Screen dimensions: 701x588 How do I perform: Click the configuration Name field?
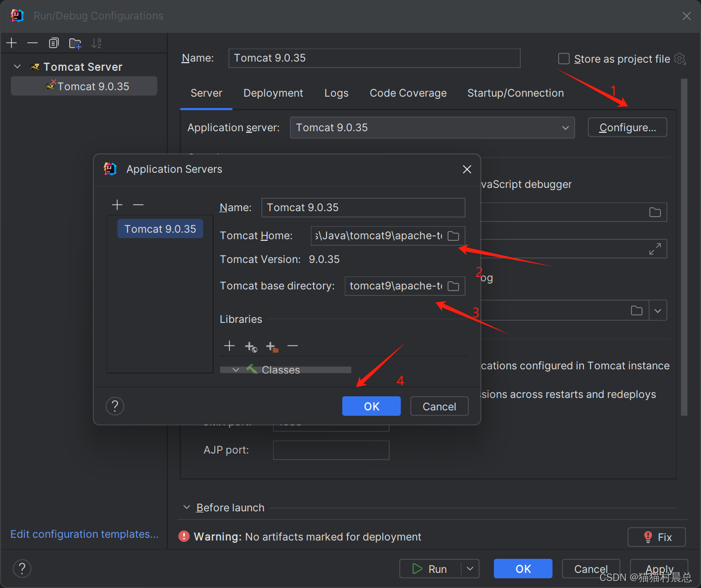coord(375,58)
